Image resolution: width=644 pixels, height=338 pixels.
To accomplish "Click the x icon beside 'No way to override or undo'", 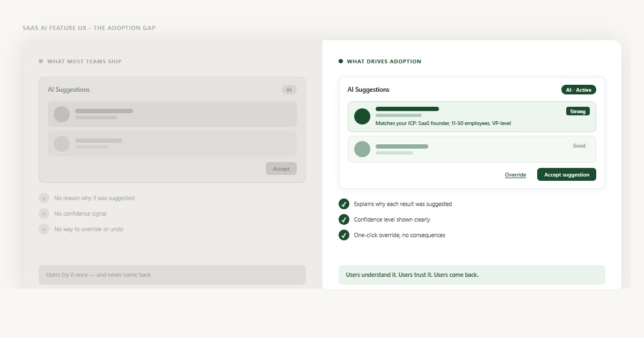I will (44, 229).
